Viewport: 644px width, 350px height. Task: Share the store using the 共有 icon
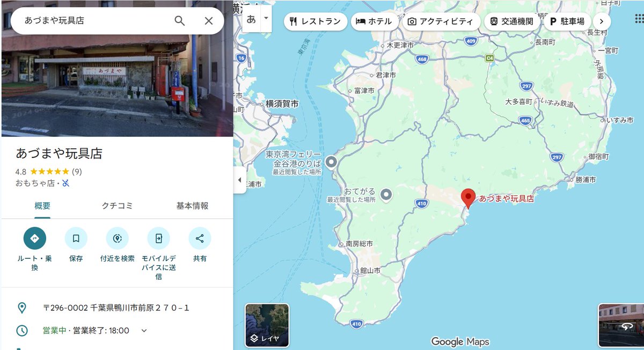point(199,237)
